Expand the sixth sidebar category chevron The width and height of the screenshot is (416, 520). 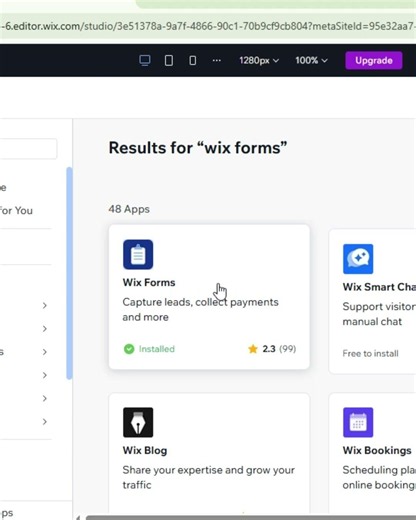click(x=45, y=422)
